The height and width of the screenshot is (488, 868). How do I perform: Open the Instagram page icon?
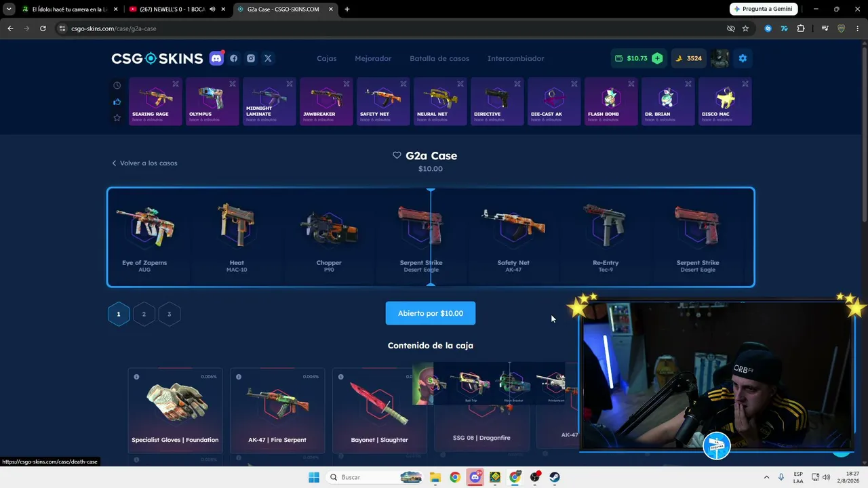tap(251, 58)
